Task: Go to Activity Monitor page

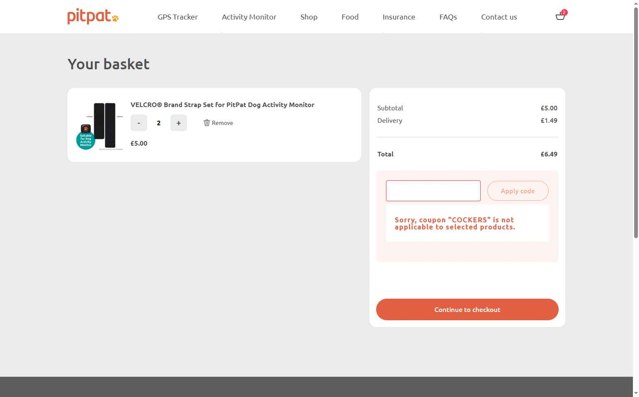Action: [249, 17]
